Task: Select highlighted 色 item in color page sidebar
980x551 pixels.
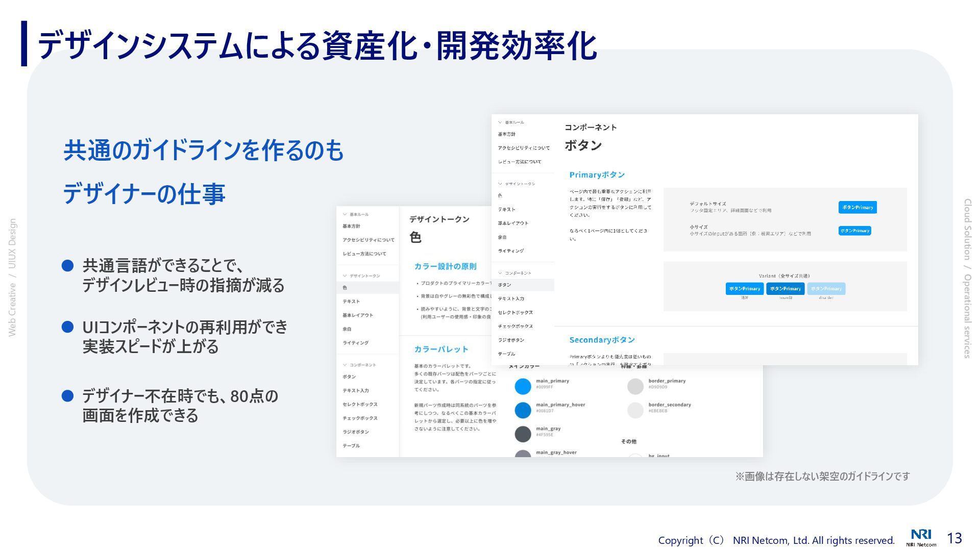Action: coord(345,288)
